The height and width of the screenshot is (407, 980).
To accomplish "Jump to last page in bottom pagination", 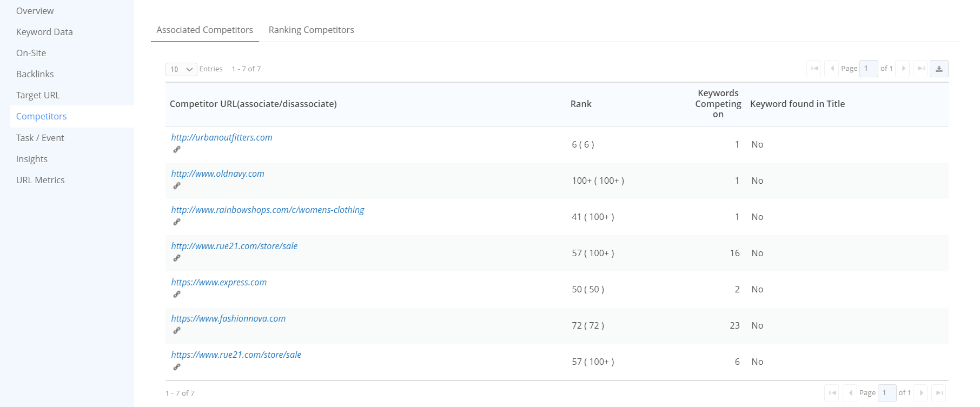I will [x=939, y=393].
